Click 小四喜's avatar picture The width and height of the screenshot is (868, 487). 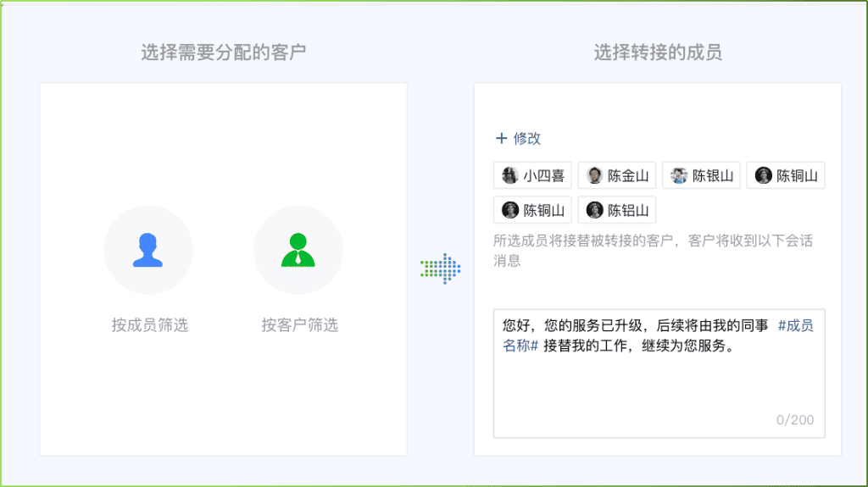click(509, 176)
